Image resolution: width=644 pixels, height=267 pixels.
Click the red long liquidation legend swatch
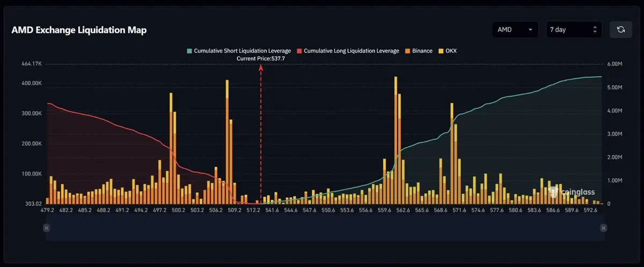click(299, 51)
